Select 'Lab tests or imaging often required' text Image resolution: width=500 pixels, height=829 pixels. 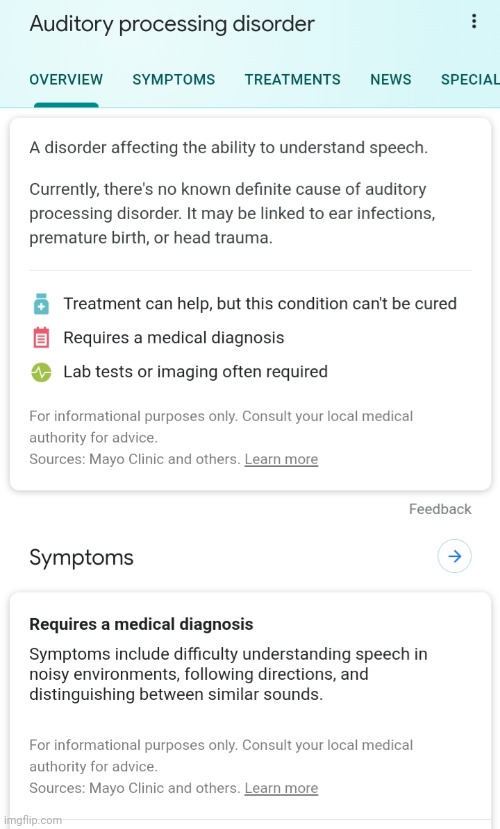click(196, 372)
